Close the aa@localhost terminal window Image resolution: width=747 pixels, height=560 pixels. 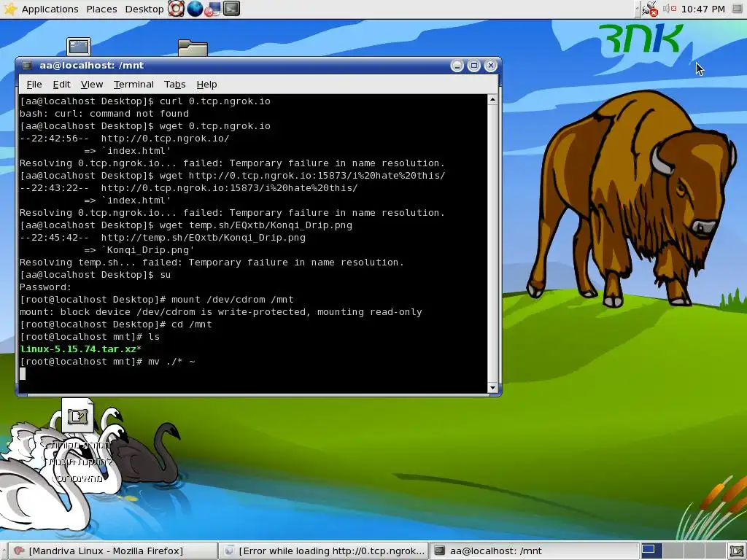click(490, 66)
